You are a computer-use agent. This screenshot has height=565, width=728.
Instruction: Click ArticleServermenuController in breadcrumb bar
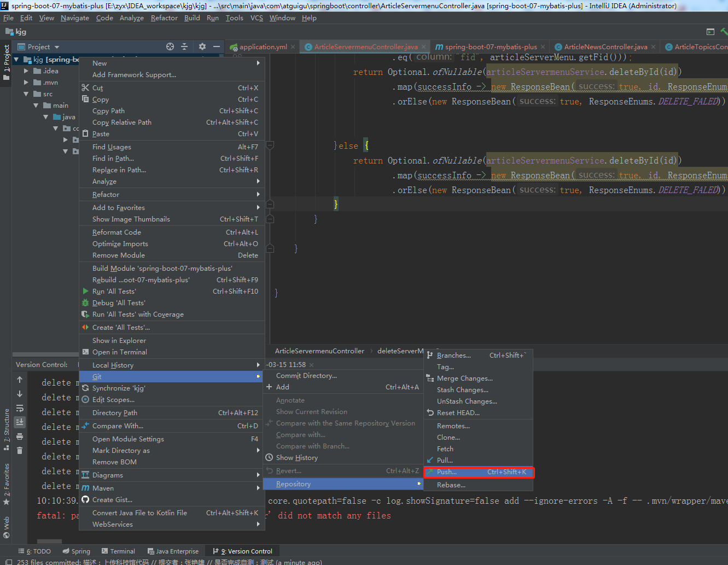coord(319,351)
